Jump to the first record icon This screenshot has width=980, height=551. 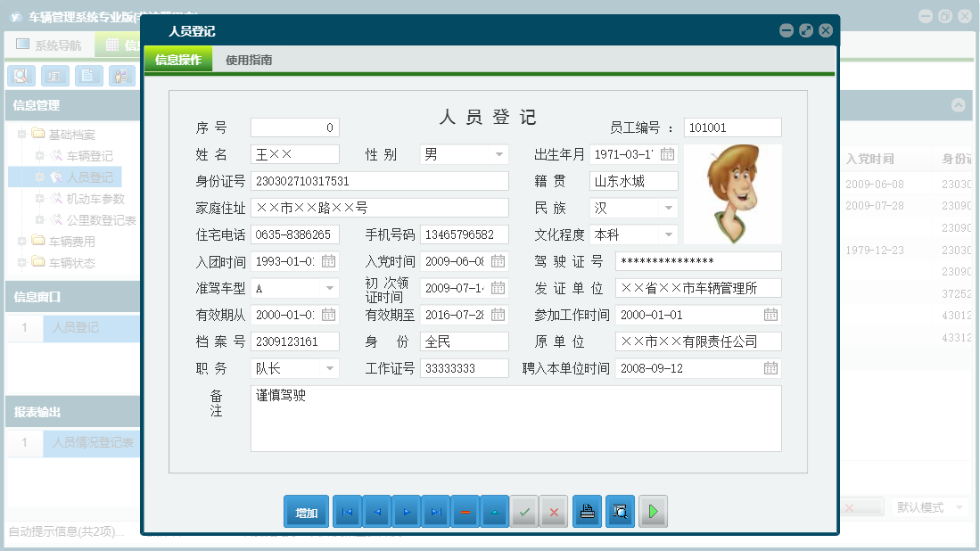pos(347,511)
